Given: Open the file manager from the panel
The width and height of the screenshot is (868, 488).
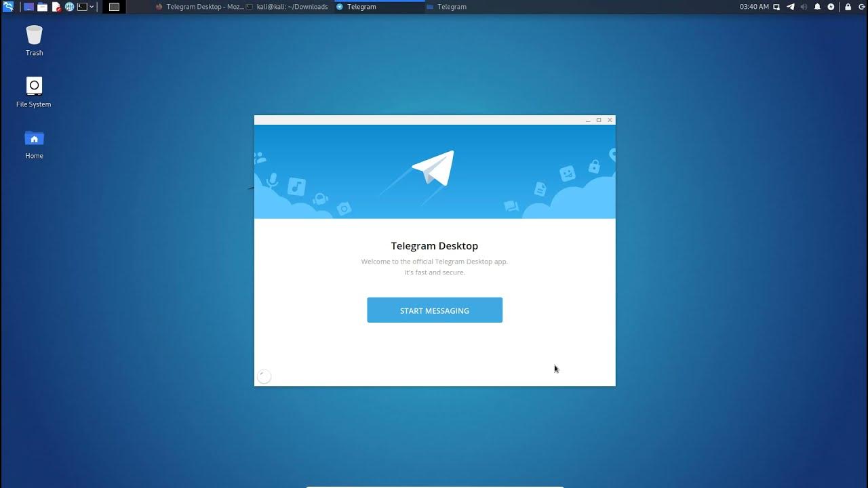Looking at the screenshot, I should (42, 7).
